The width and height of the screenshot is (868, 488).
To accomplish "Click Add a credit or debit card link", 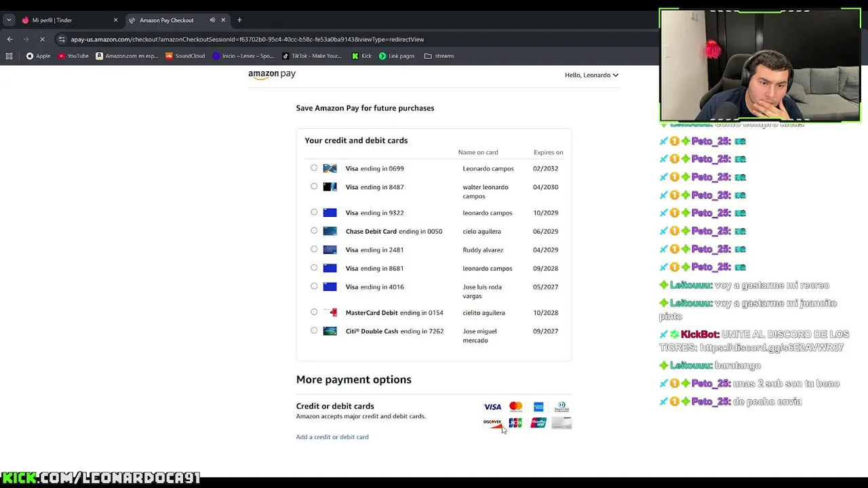I will coord(332,437).
